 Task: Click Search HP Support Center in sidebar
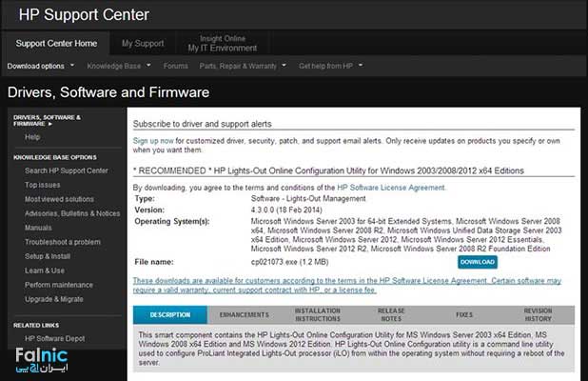pos(67,170)
